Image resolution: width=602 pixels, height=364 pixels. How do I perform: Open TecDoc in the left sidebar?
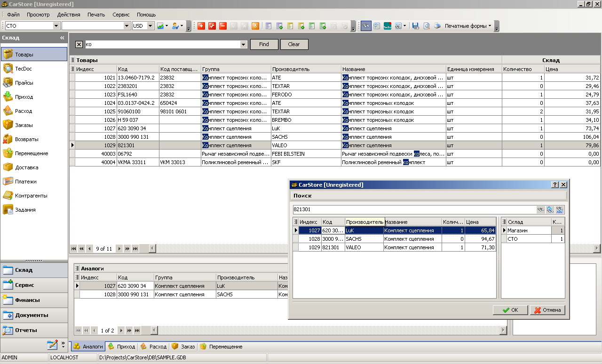(x=24, y=69)
